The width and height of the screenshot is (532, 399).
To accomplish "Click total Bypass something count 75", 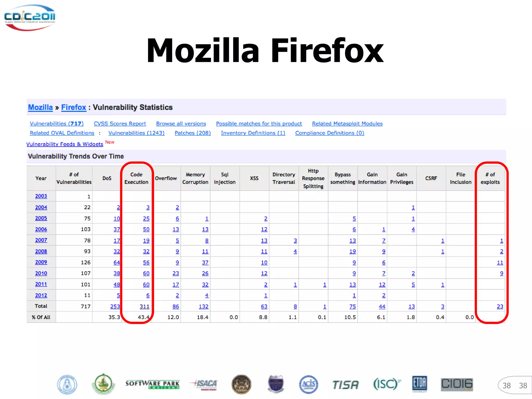I will [353, 307].
